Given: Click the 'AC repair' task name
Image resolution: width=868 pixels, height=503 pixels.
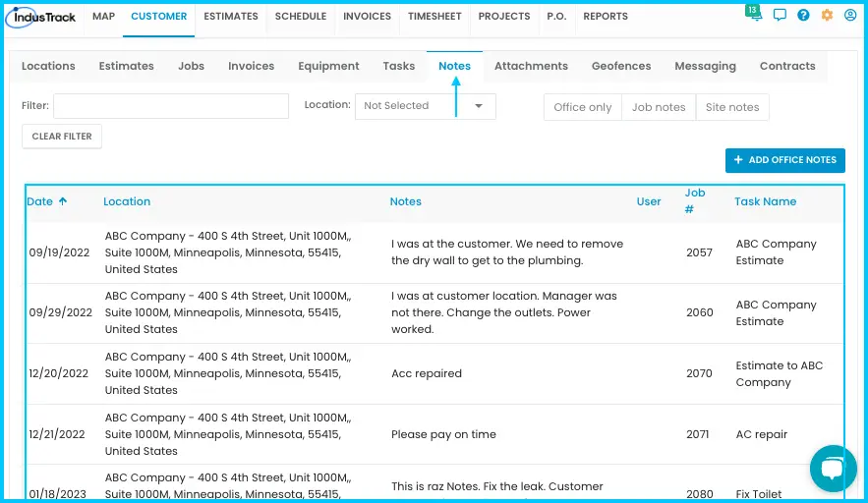Looking at the screenshot, I should tap(761, 434).
